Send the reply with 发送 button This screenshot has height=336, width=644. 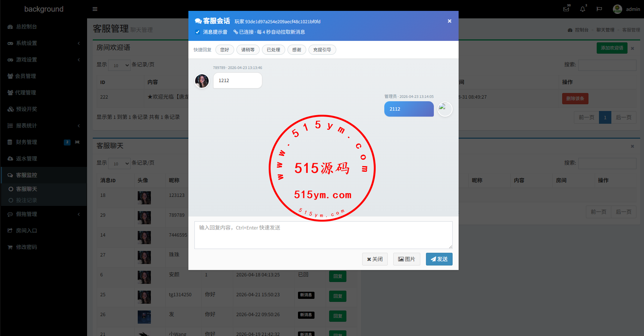(439, 259)
